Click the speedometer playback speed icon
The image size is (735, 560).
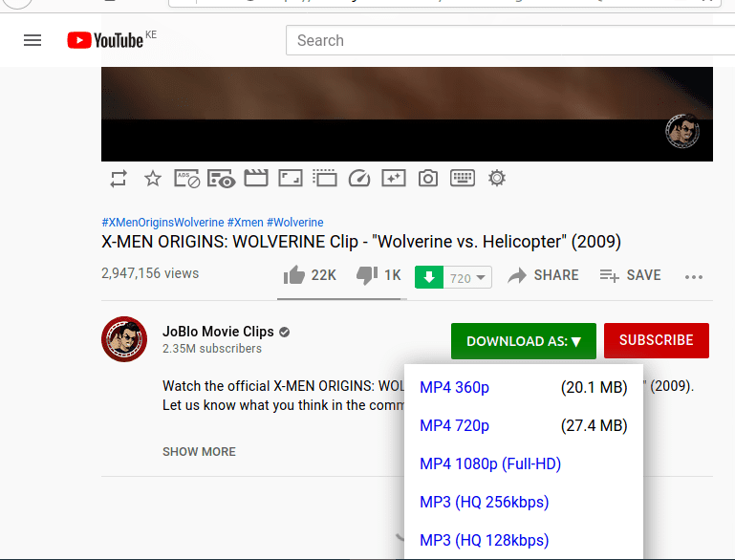(358, 178)
